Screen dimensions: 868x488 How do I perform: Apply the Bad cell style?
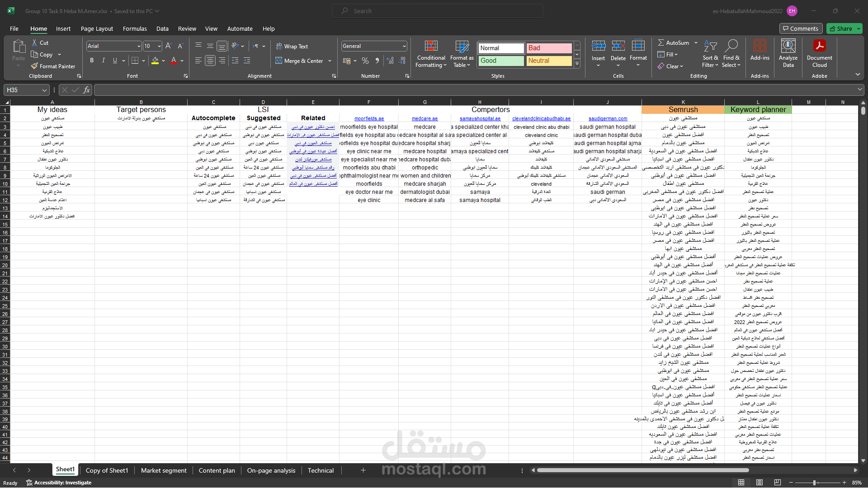click(x=549, y=48)
